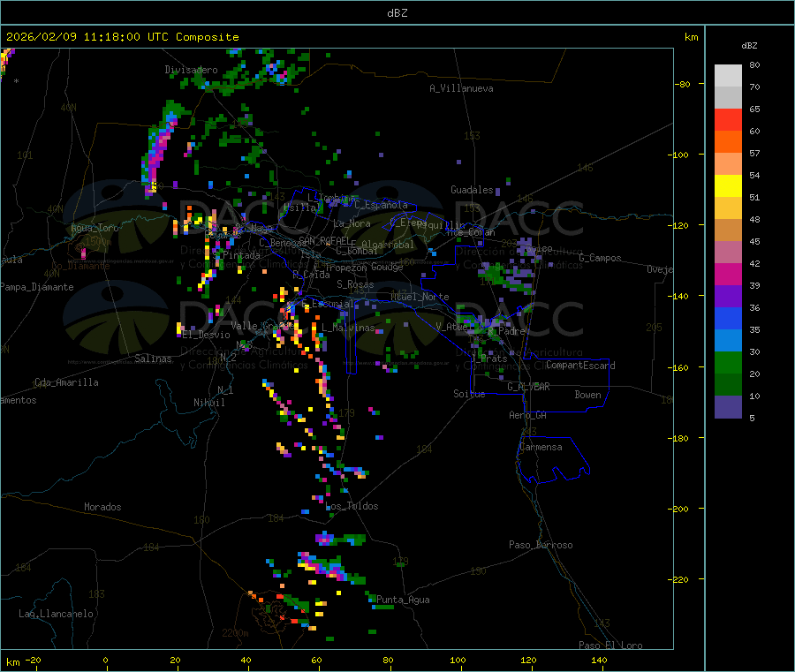Click the Bowen map label
Viewport: 795px width, 672px height.
(588, 395)
